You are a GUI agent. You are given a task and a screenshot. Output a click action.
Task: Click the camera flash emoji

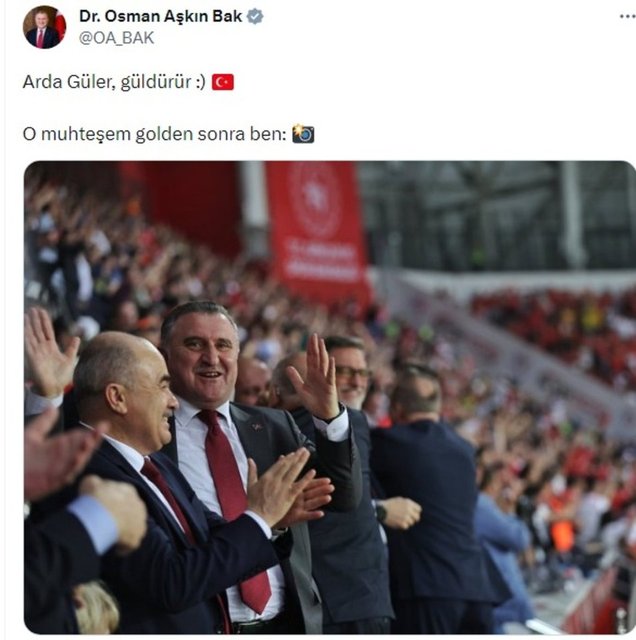[303, 133]
